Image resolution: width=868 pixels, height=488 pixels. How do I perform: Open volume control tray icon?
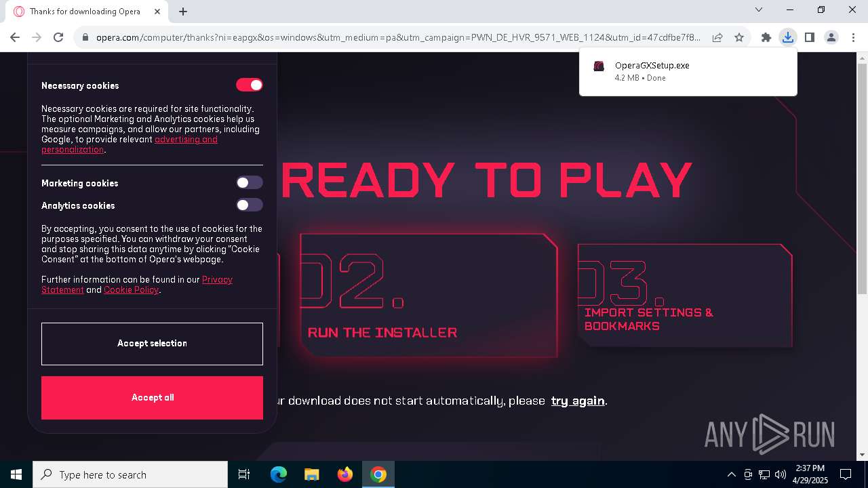point(781,474)
